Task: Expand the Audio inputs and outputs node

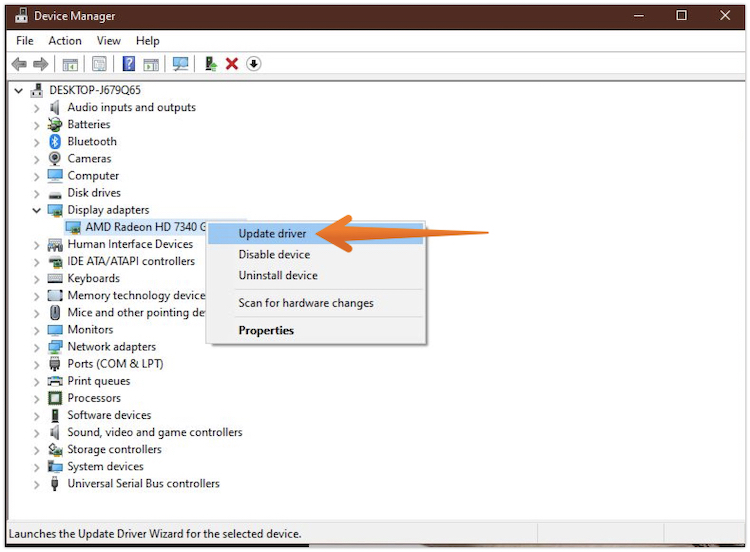Action: click(37, 108)
